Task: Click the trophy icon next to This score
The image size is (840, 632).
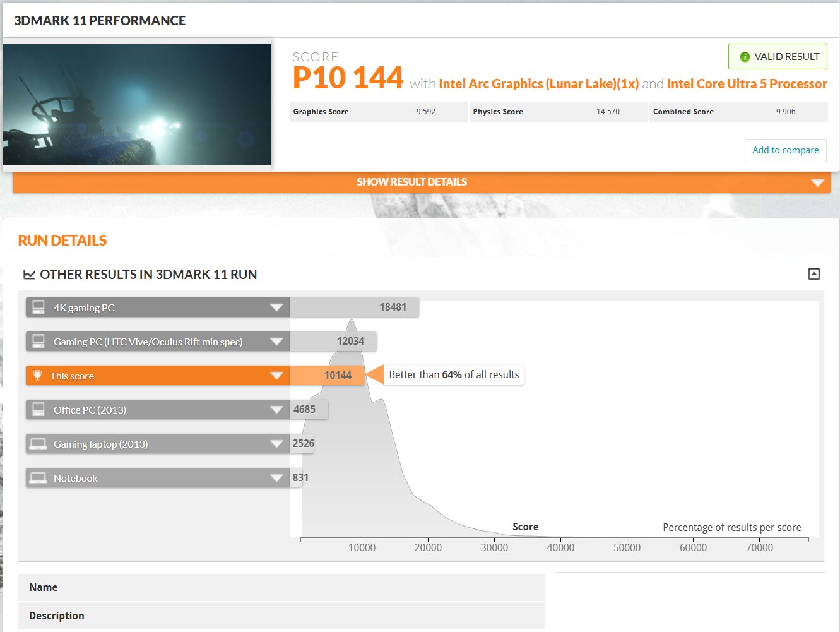Action: [x=37, y=376]
